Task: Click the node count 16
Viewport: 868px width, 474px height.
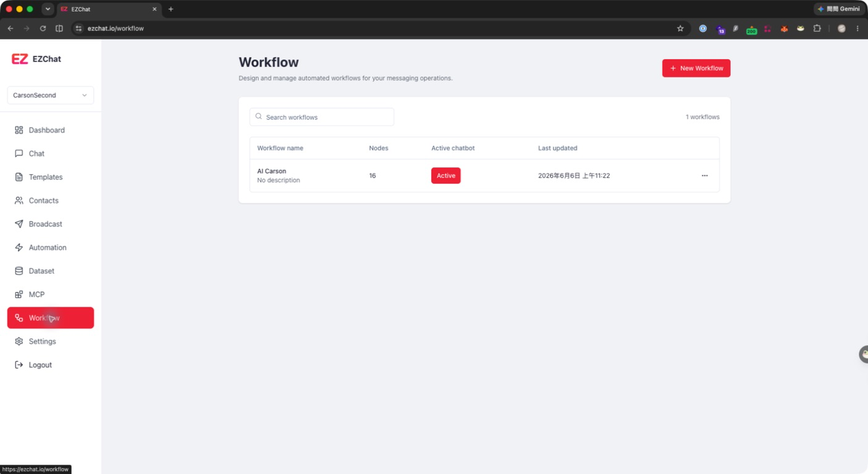Action: tap(373, 176)
